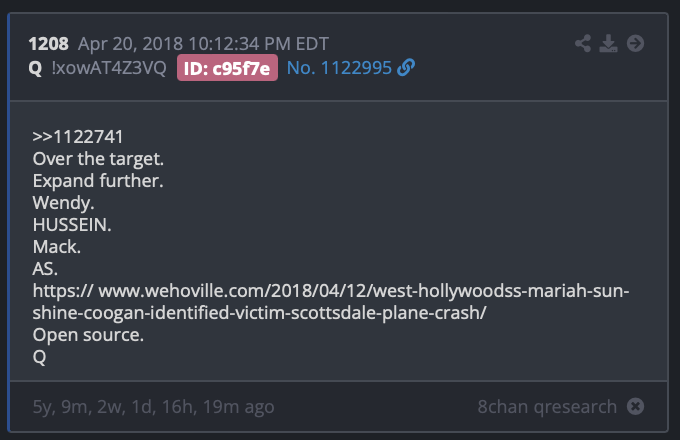The image size is (680, 440).
Task: Click the timestamp Apr 20, 2018 10:12:34 PM EDT
Action: 203,44
